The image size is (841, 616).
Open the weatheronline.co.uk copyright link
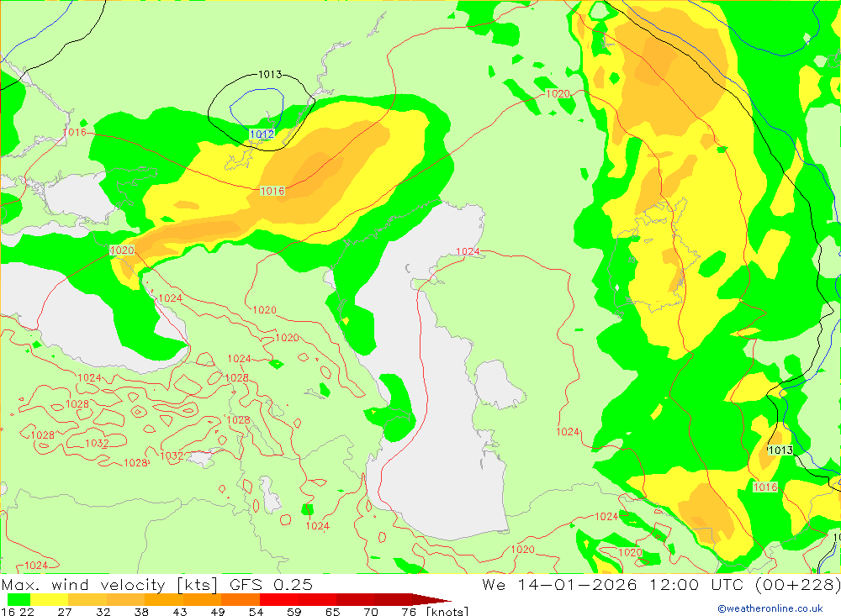click(x=770, y=608)
